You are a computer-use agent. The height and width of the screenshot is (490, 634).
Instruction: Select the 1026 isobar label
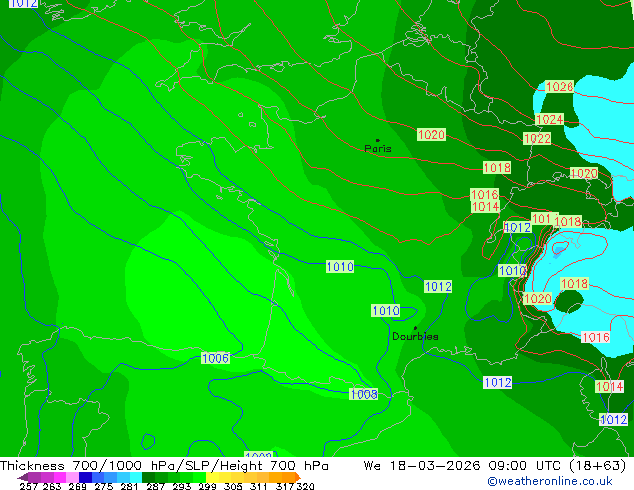click(x=559, y=87)
